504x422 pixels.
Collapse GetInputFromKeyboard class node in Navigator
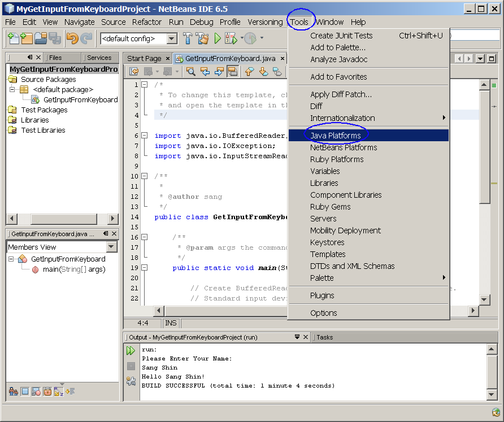(x=11, y=259)
